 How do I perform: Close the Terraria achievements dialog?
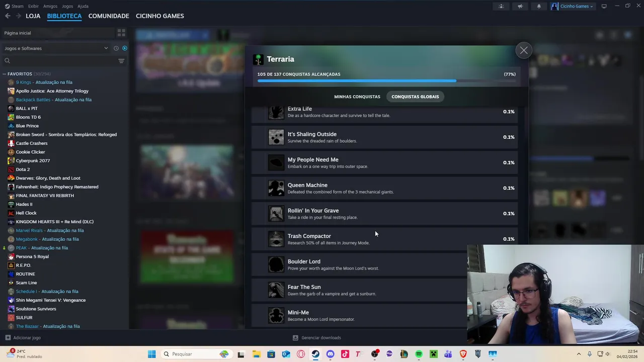pyautogui.click(x=524, y=50)
